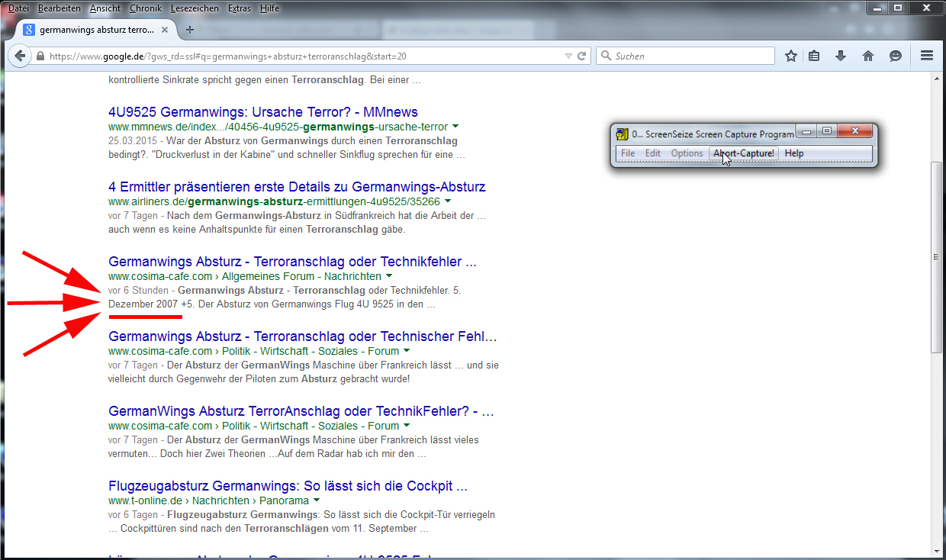This screenshot has width=946, height=560.
Task: Open dropdown arrow next to t-online.de result URL
Action: click(x=317, y=501)
